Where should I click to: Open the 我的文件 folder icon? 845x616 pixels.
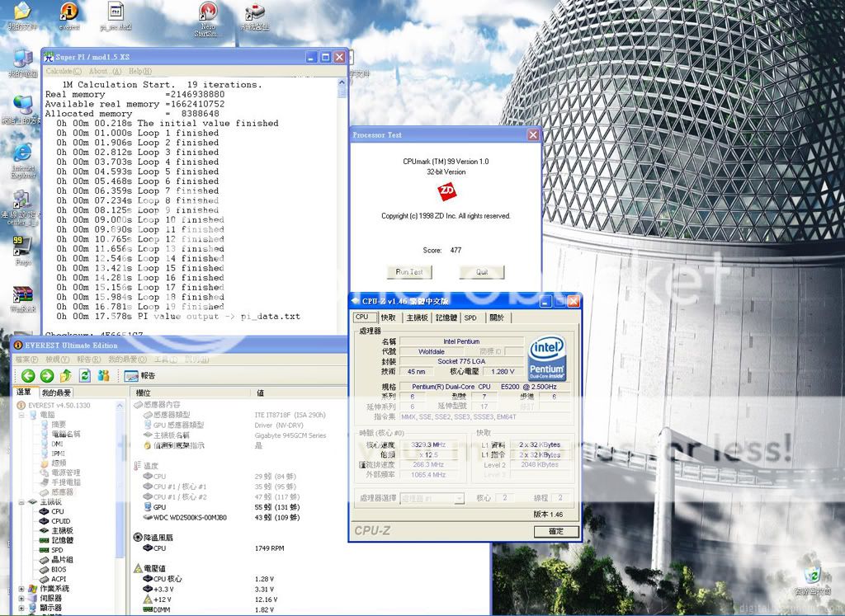(x=22, y=16)
